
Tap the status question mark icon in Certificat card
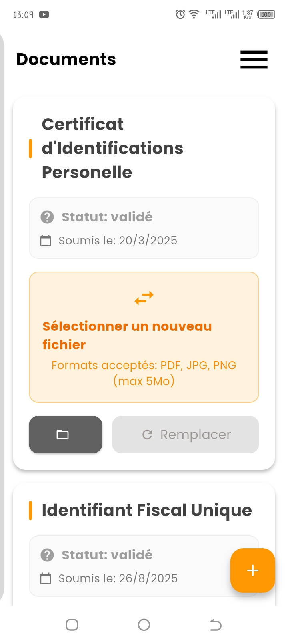point(47,217)
